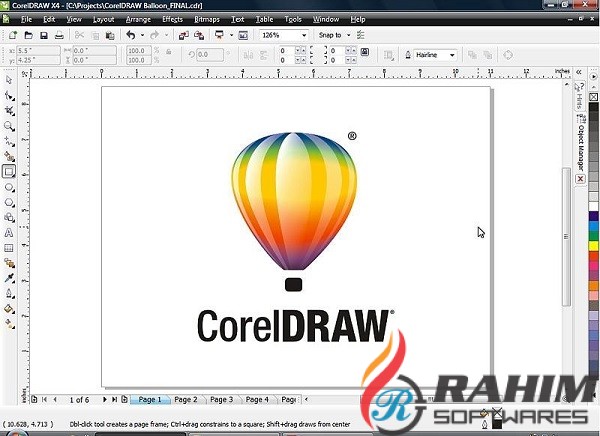Open the File menu

(x=26, y=19)
